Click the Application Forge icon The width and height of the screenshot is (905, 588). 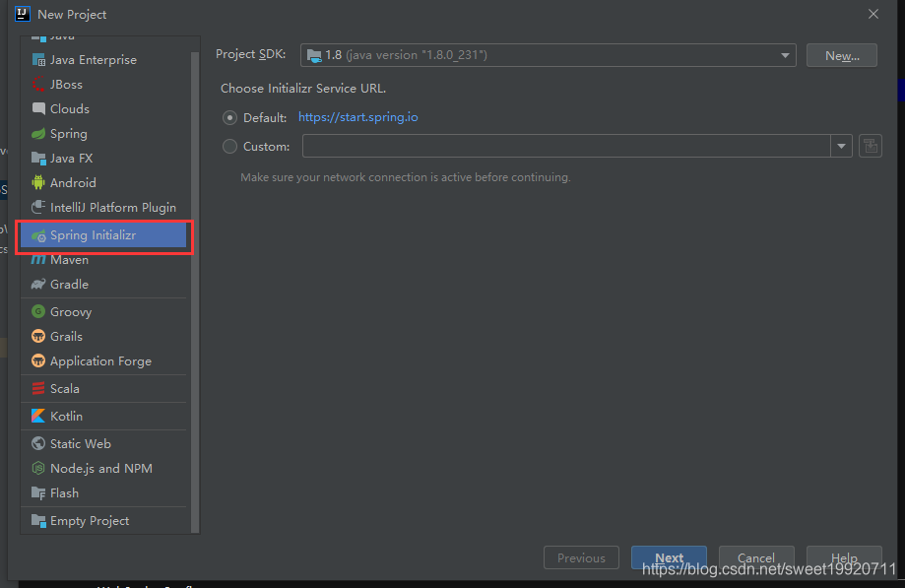38,361
